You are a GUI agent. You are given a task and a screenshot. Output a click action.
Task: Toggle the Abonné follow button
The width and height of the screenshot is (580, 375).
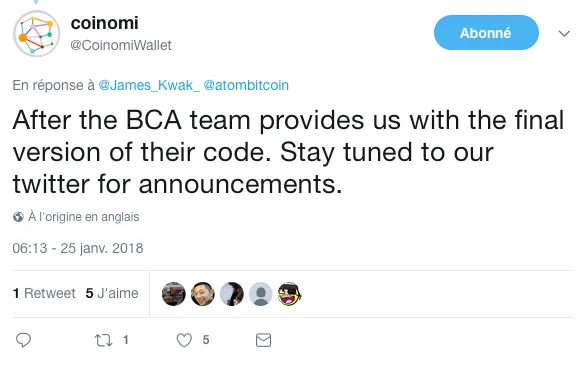pyautogui.click(x=486, y=33)
